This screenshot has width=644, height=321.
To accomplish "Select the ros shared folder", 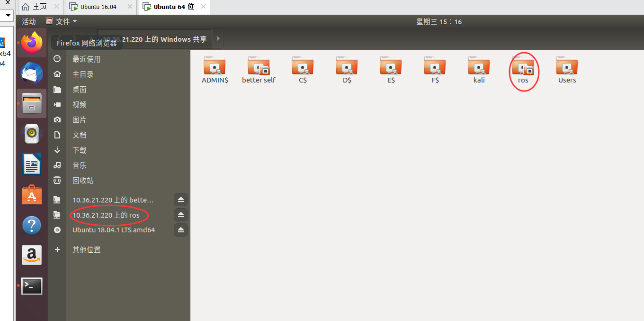I will tap(523, 71).
